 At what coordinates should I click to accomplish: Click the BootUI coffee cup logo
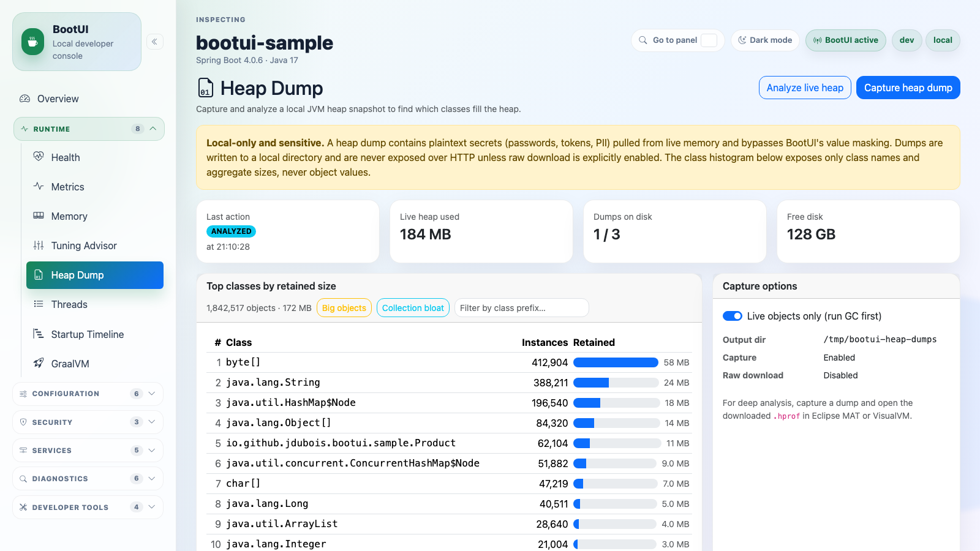32,42
